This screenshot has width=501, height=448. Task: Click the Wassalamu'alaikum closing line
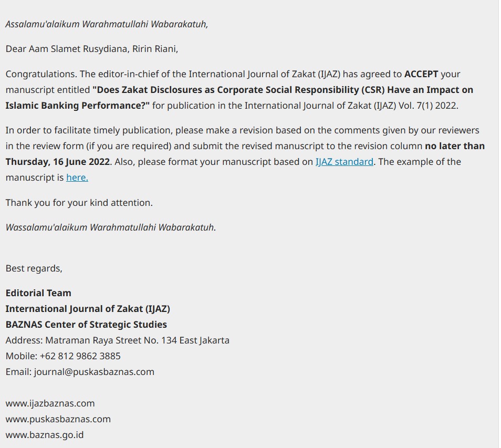tap(111, 227)
